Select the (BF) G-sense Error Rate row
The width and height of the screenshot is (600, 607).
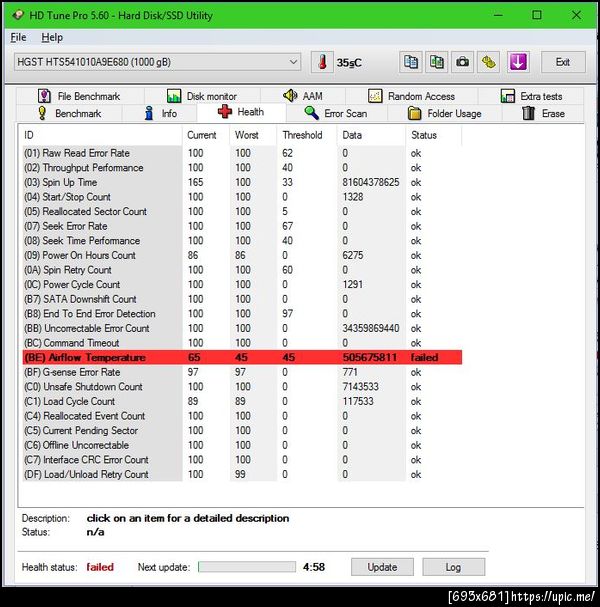242,372
